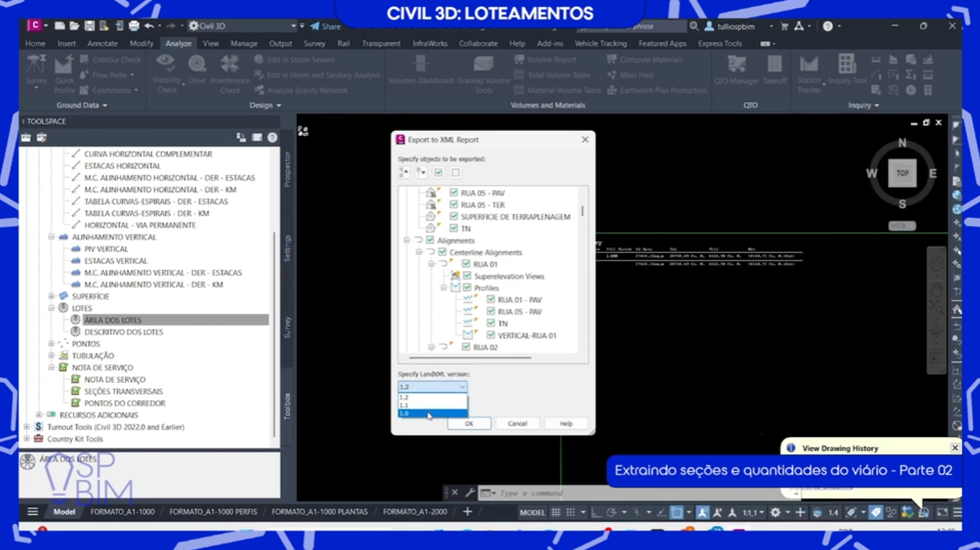Image resolution: width=980 pixels, height=550 pixels.
Task: Open the Output ribbon tab
Action: coord(280,43)
